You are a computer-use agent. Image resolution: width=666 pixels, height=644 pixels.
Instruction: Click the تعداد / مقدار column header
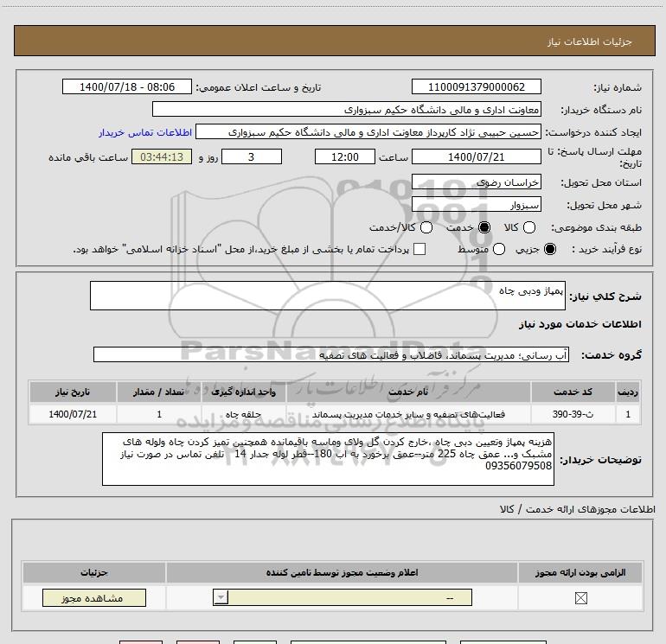click(159, 392)
